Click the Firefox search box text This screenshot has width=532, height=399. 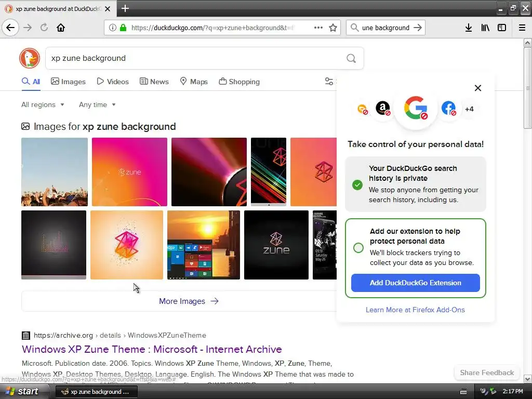(x=386, y=28)
